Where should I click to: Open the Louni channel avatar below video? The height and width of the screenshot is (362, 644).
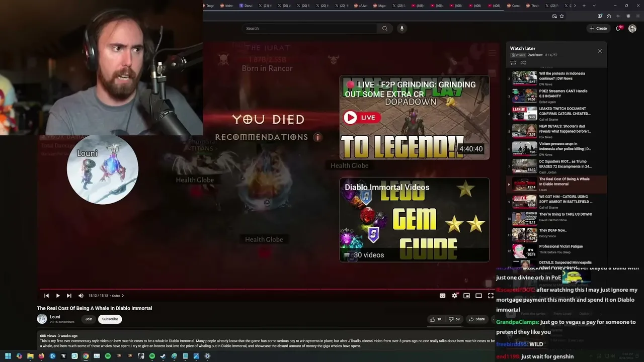coord(42,319)
